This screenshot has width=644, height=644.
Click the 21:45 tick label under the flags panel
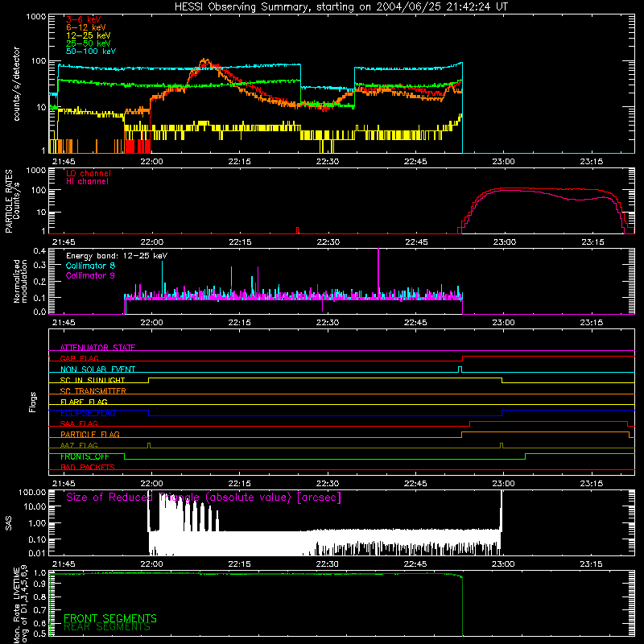pos(64,484)
